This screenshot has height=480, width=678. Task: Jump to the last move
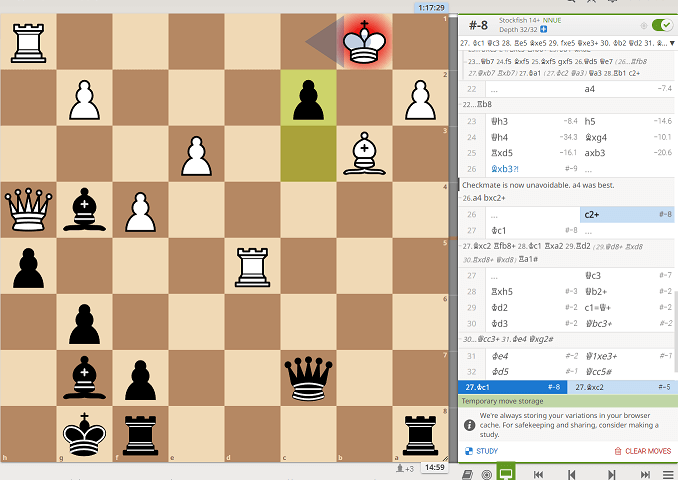pos(645,474)
